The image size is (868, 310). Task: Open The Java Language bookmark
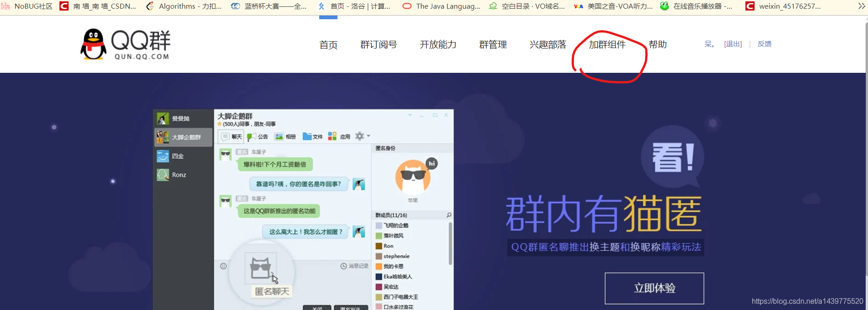click(441, 6)
